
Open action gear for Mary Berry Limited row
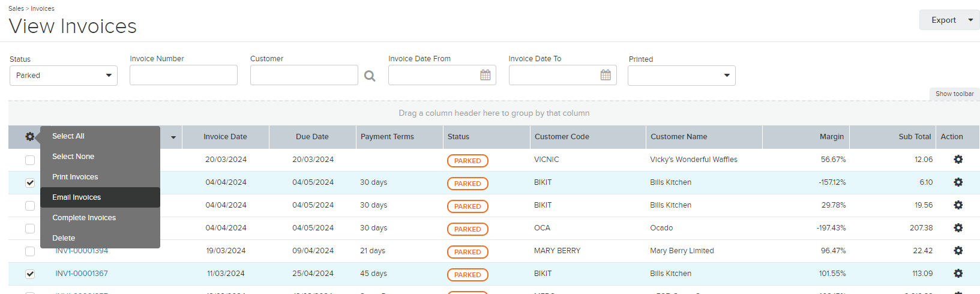(x=958, y=251)
